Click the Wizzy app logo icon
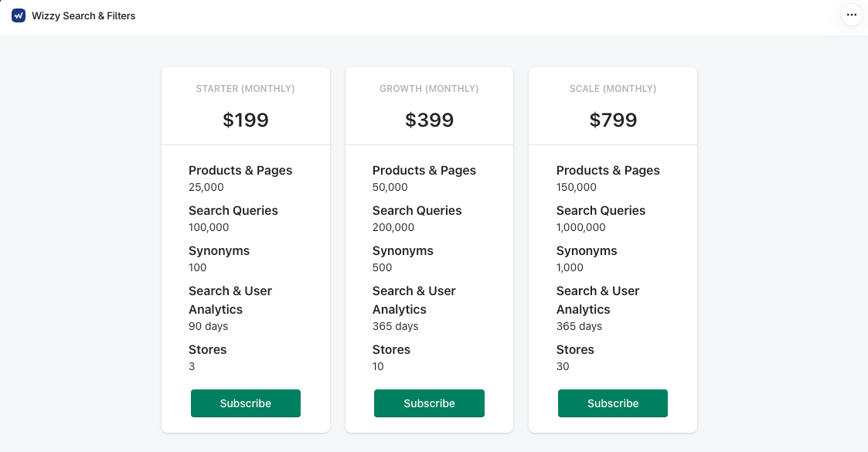The height and width of the screenshot is (452, 868). point(19,15)
